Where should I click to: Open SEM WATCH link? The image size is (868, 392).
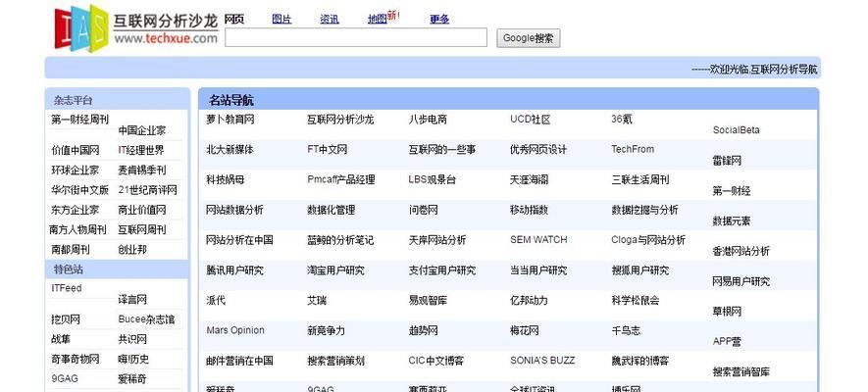point(538,240)
